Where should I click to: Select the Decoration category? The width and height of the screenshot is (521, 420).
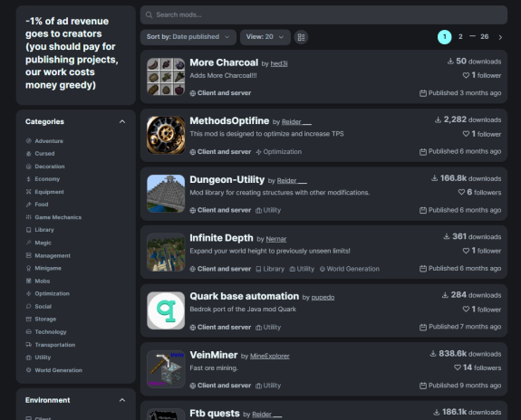pos(45,167)
